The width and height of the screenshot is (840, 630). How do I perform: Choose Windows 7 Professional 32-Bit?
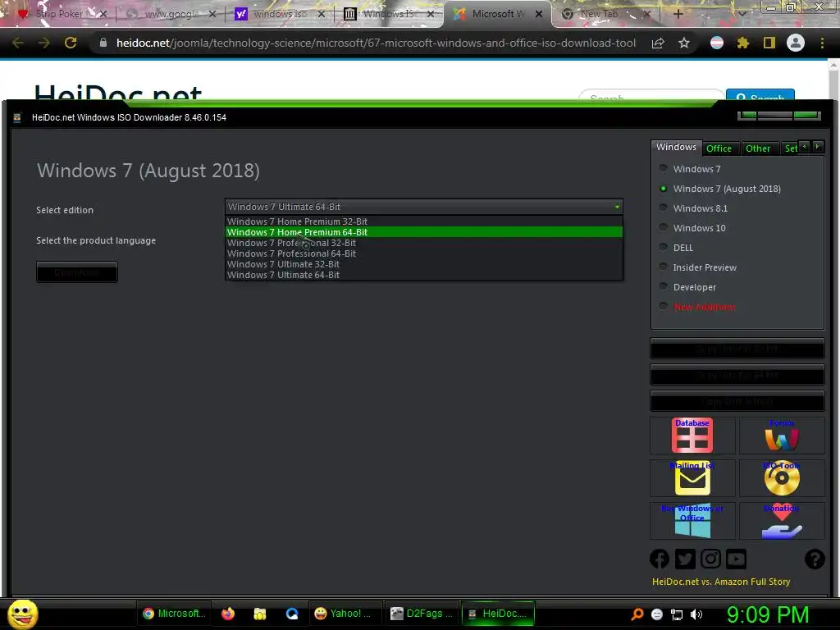point(424,243)
